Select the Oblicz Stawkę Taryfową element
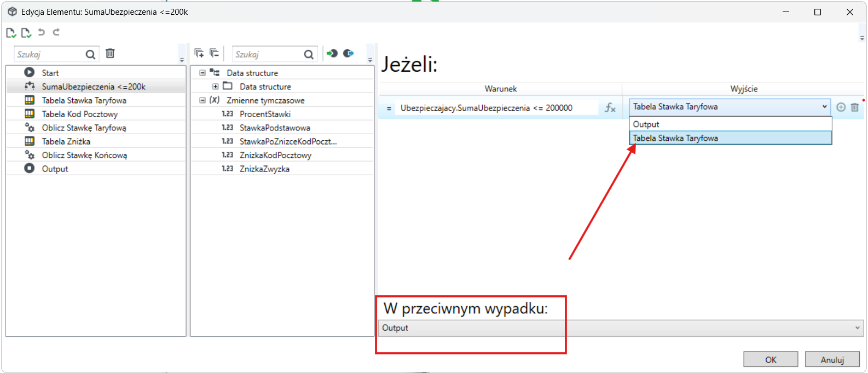Viewport: 868px width, 373px height. (96, 128)
